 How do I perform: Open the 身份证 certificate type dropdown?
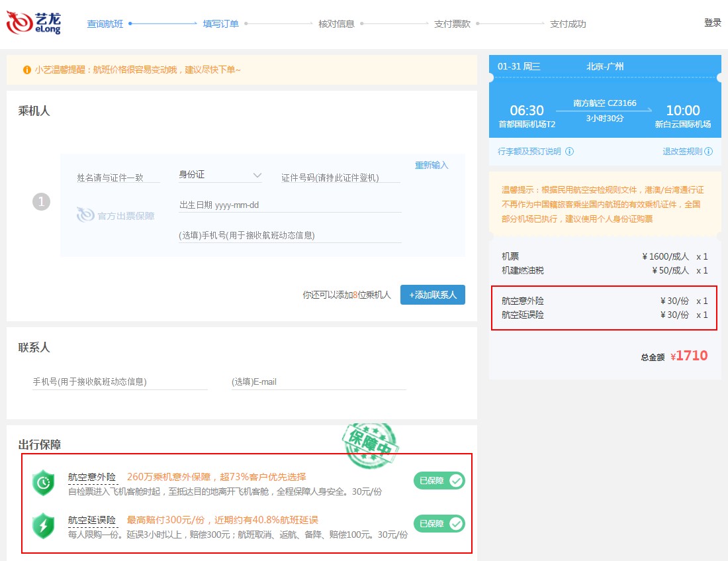tap(218, 174)
